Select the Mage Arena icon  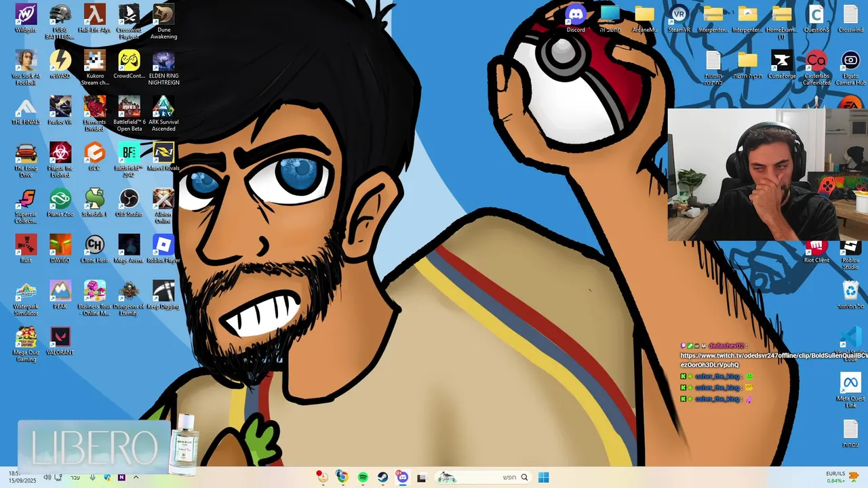129,249
